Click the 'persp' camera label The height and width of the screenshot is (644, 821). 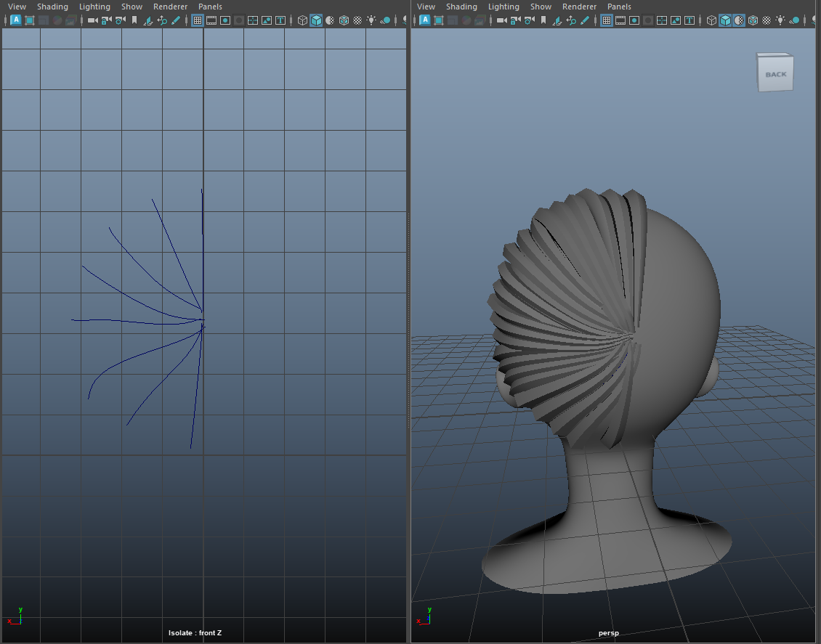point(608,633)
